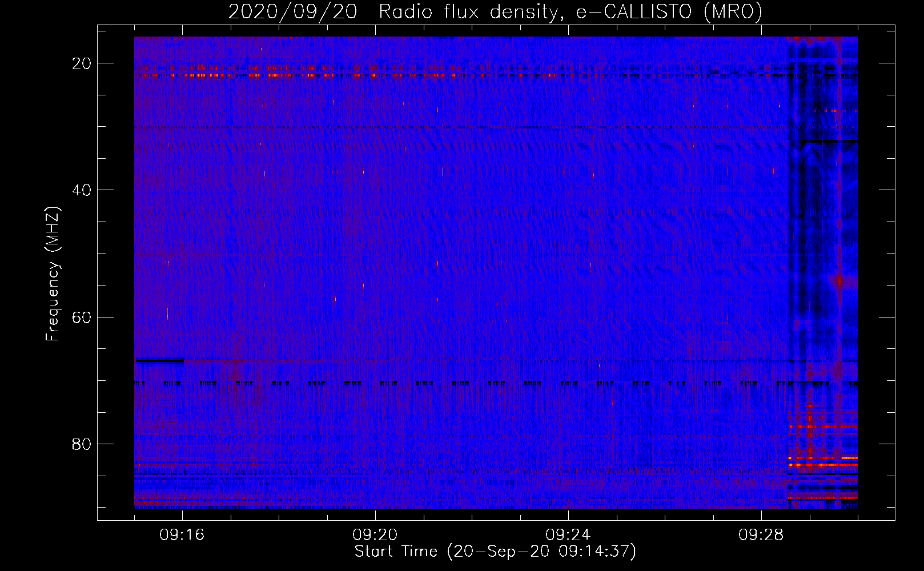924x571 pixels.
Task: Click the 20 MHz frequency tick label
Action: pos(82,63)
